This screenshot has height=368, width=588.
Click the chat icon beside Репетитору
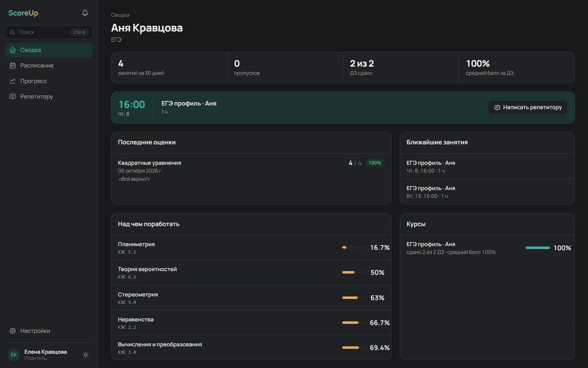pyautogui.click(x=13, y=97)
